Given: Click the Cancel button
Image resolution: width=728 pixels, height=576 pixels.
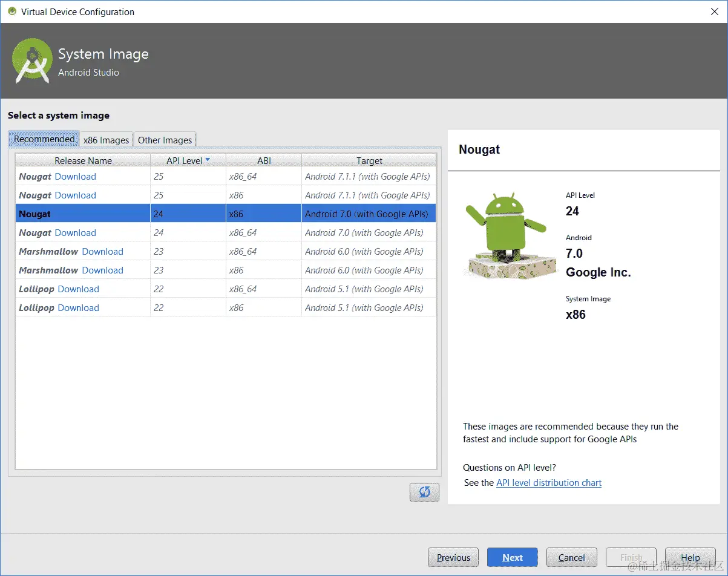Looking at the screenshot, I should (572, 558).
